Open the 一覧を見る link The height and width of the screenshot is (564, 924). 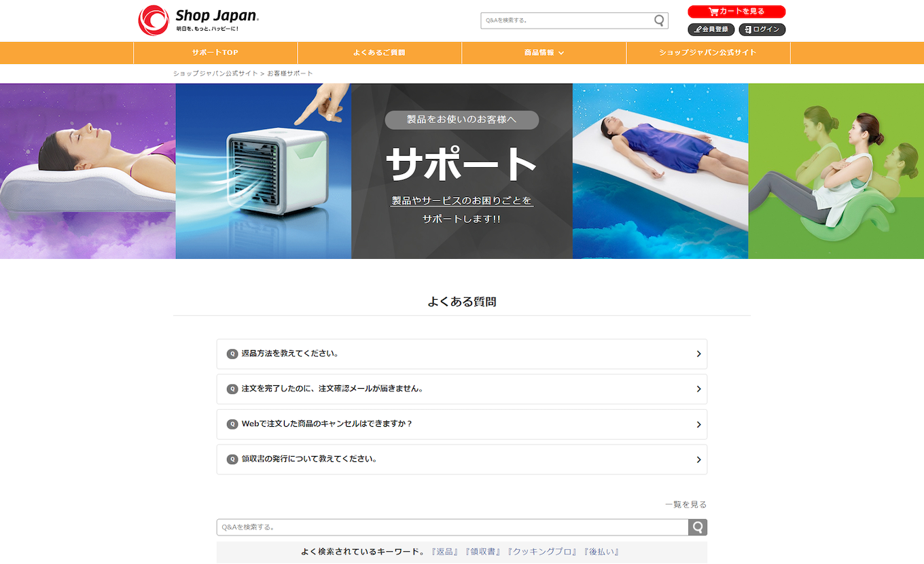click(686, 504)
